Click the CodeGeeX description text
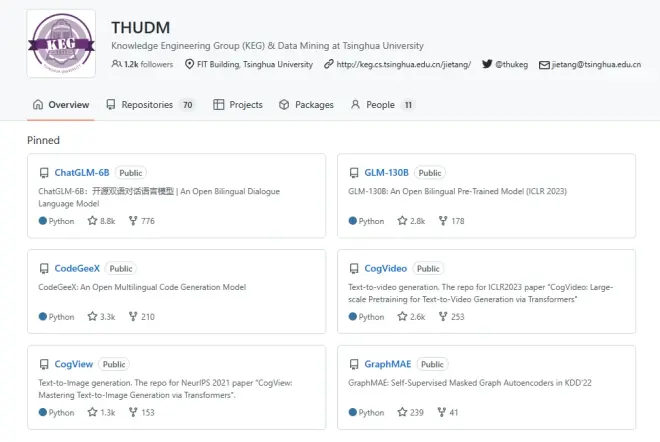 pyautogui.click(x=142, y=287)
